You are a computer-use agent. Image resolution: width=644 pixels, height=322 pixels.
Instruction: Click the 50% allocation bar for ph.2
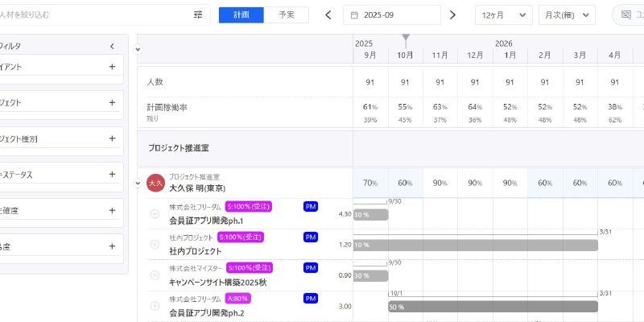(x=492, y=307)
